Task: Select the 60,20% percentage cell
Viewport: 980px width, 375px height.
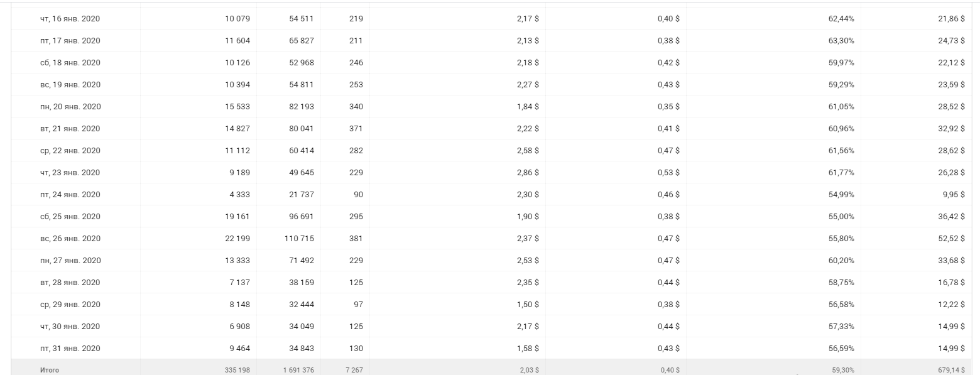Action: click(x=841, y=261)
